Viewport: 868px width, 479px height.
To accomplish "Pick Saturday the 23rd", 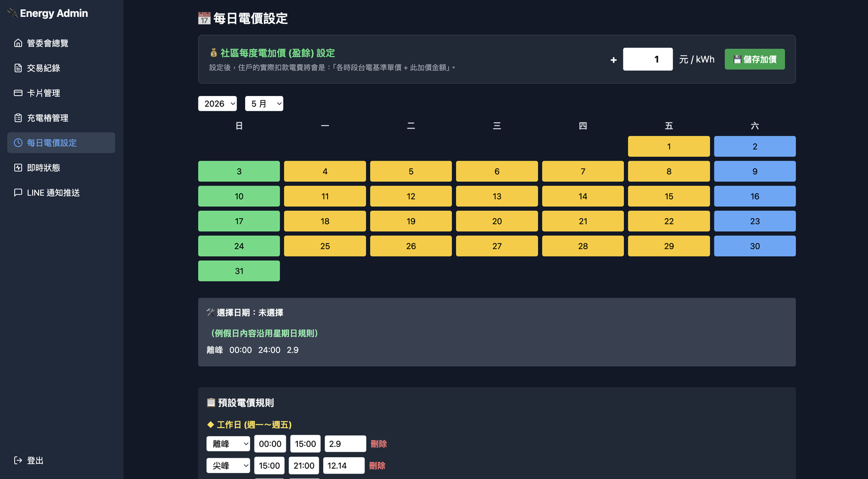I will click(x=755, y=221).
